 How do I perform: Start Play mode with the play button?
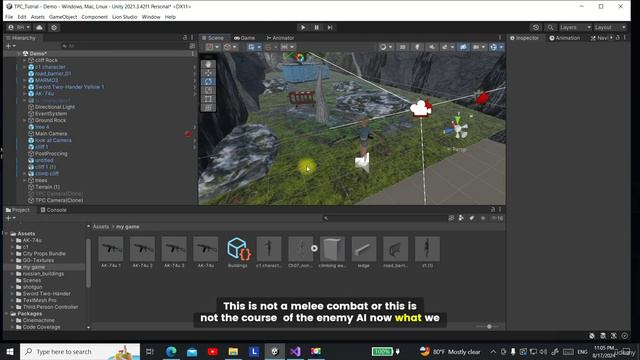tap(303, 27)
